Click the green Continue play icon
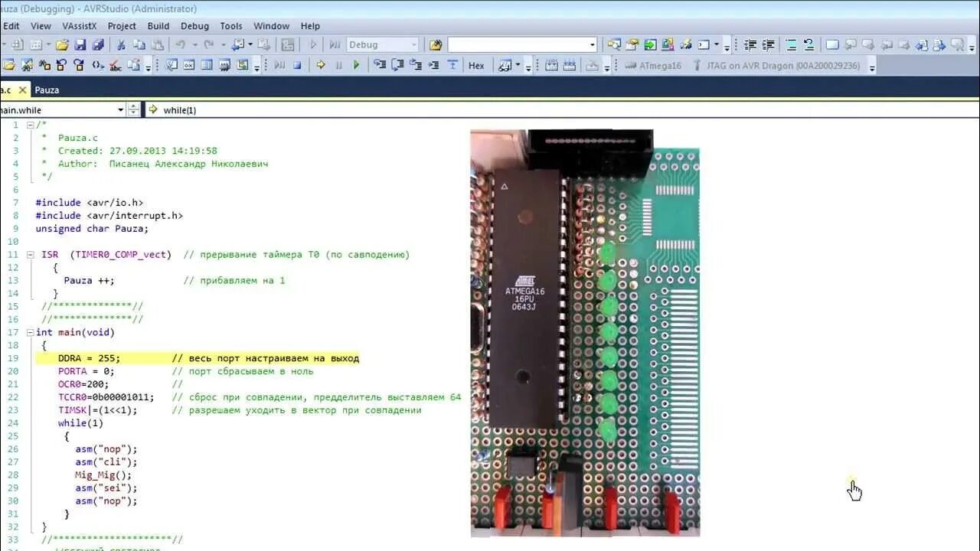The width and height of the screenshot is (980, 551). tap(356, 65)
